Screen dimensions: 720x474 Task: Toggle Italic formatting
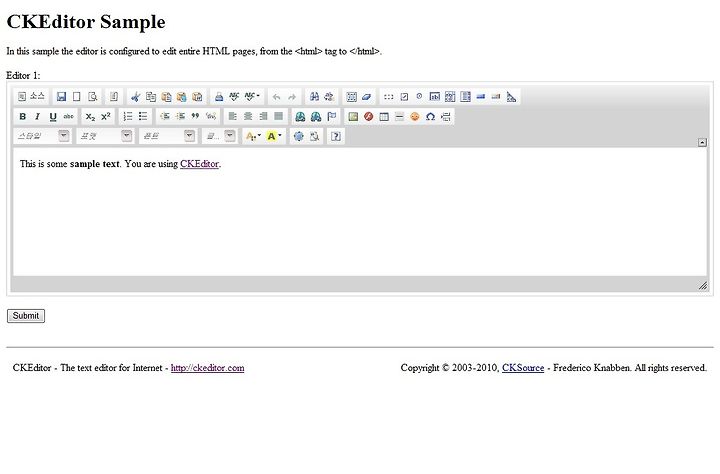[x=38, y=117]
